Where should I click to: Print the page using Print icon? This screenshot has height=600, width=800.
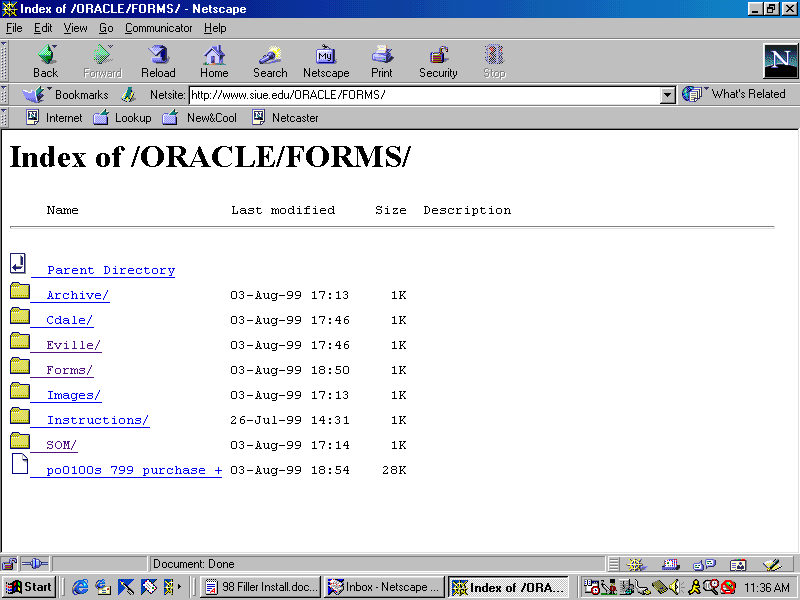382,61
